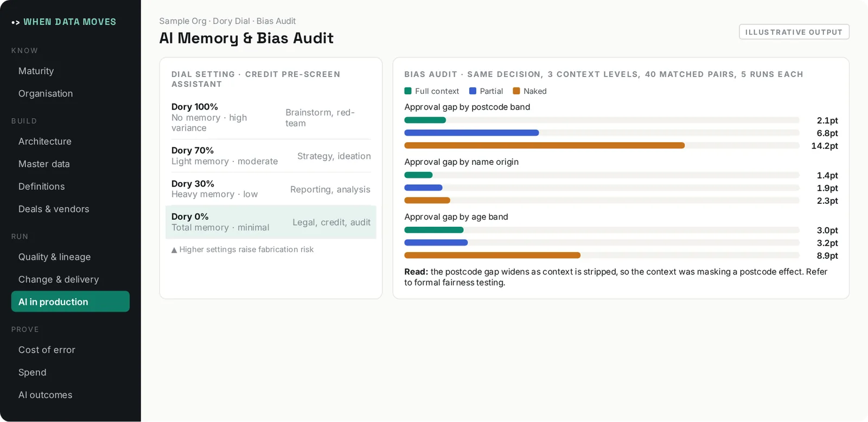Screen dimensions: 868x422
Task: Click the 2.1pt postcode band bar
Action: (x=425, y=120)
